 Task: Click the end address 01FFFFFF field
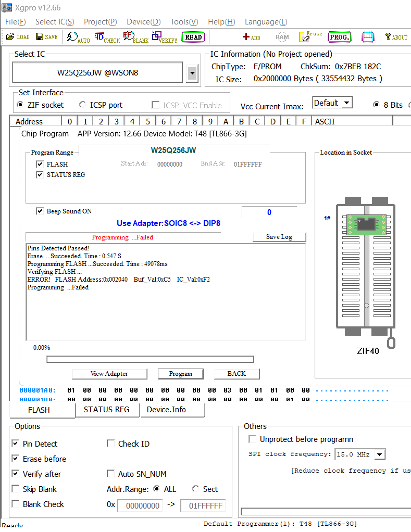pos(203,505)
